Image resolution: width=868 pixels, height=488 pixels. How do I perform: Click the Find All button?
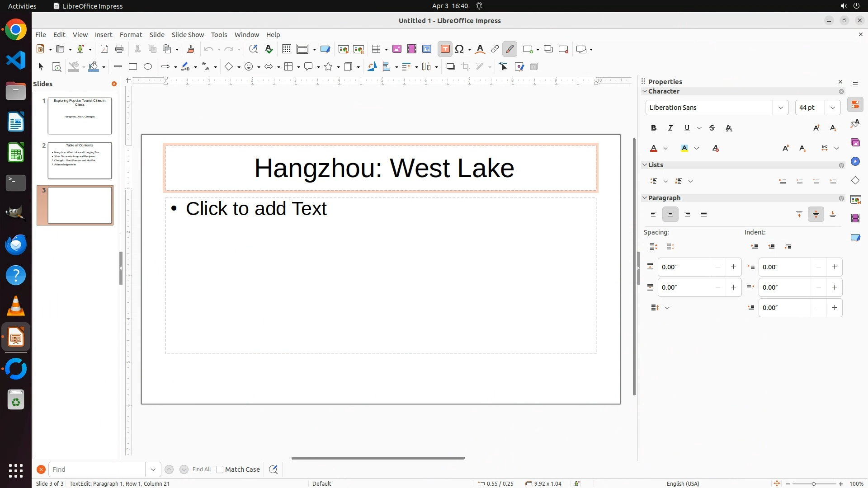point(201,469)
